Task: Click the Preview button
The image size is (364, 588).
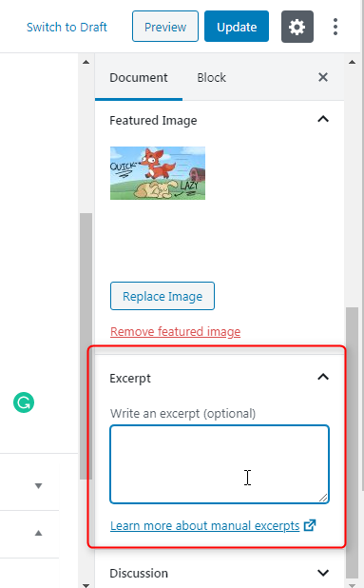Action: 165,27
